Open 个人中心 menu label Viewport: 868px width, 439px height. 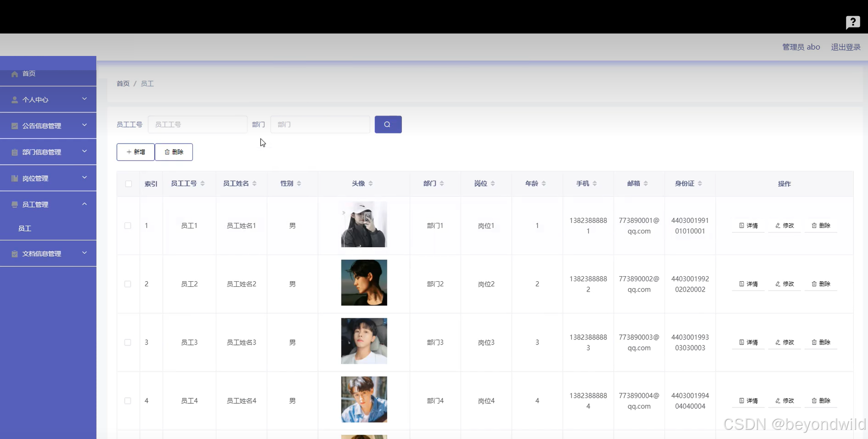tap(35, 100)
